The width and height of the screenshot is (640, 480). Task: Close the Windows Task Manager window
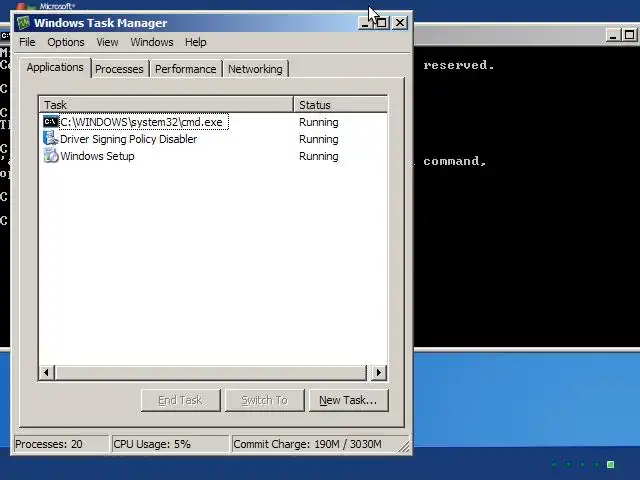pyautogui.click(x=400, y=23)
